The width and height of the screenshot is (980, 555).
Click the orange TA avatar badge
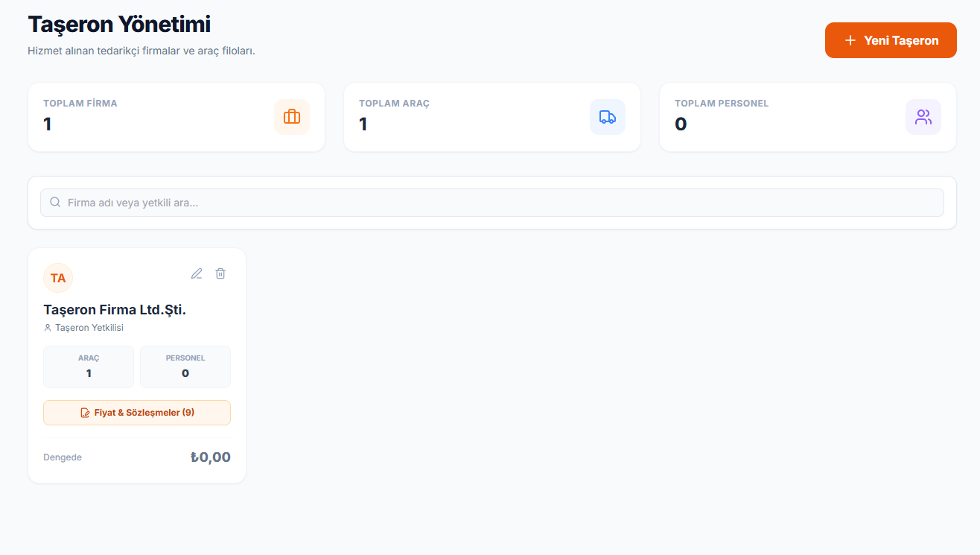point(58,278)
